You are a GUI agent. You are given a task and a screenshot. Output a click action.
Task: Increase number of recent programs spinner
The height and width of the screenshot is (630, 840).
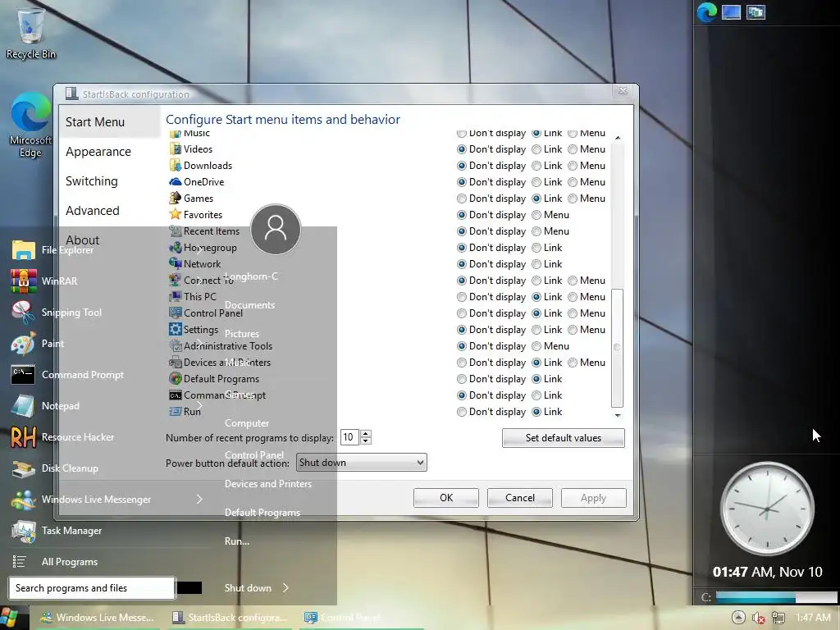(366, 433)
